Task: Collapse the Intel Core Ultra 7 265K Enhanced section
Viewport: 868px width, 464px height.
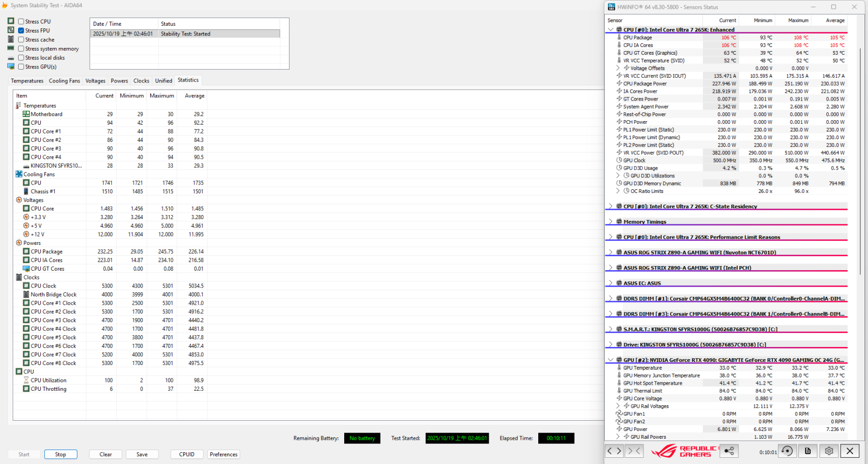Action: coord(610,30)
